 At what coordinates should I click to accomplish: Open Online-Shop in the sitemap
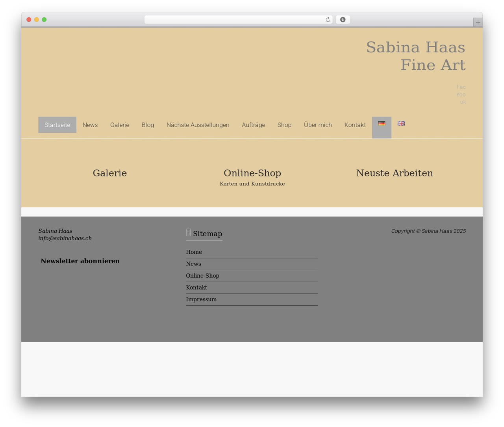[x=202, y=276]
